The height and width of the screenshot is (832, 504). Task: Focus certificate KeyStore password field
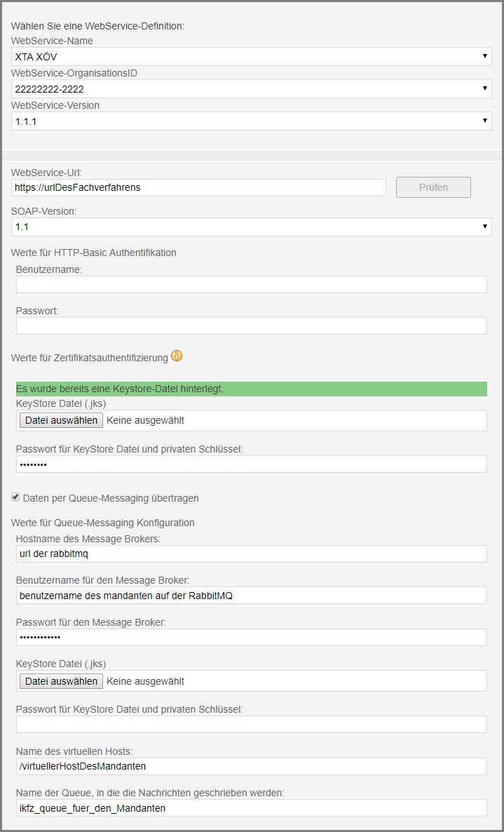click(x=251, y=464)
